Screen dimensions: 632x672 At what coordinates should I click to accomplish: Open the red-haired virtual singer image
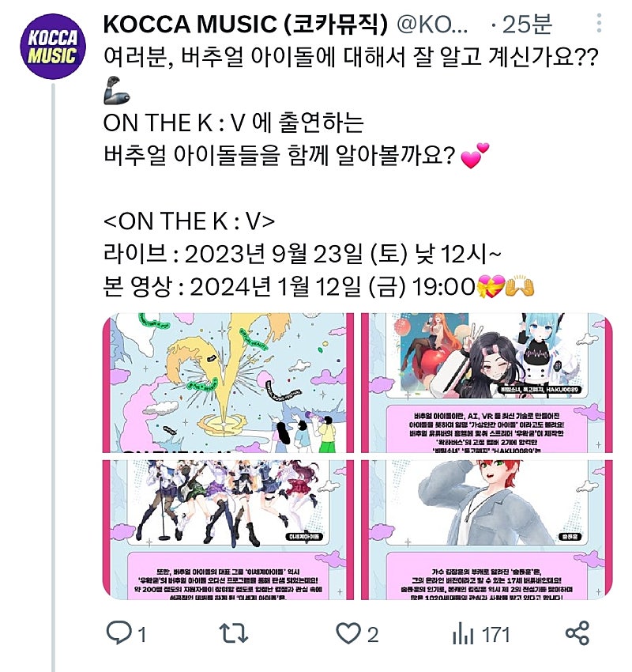pos(487,530)
